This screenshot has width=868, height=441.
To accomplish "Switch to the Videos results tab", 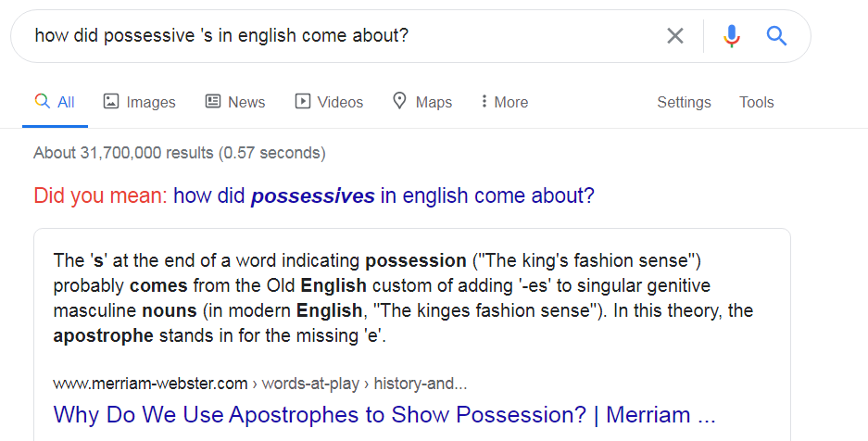I will 340,102.
